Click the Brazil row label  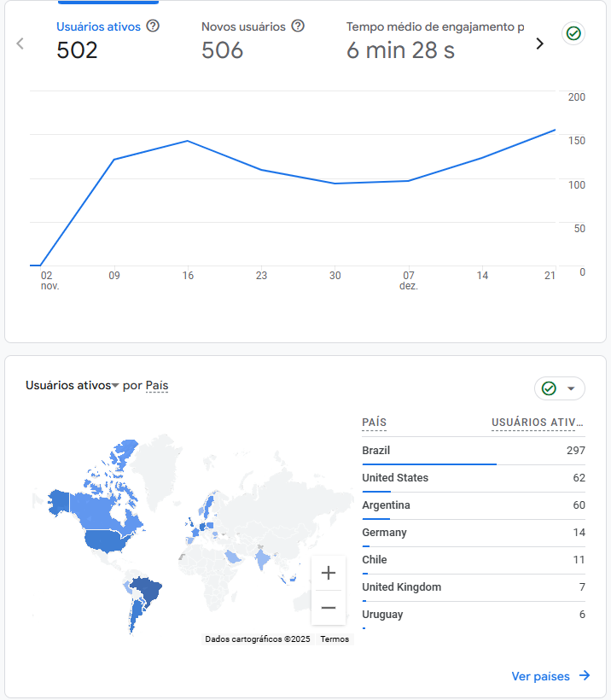coord(375,450)
